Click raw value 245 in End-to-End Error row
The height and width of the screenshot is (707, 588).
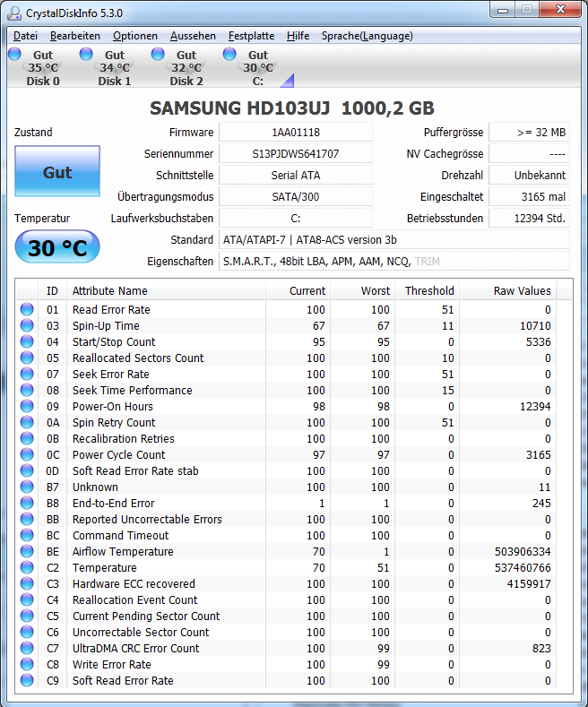click(x=541, y=504)
